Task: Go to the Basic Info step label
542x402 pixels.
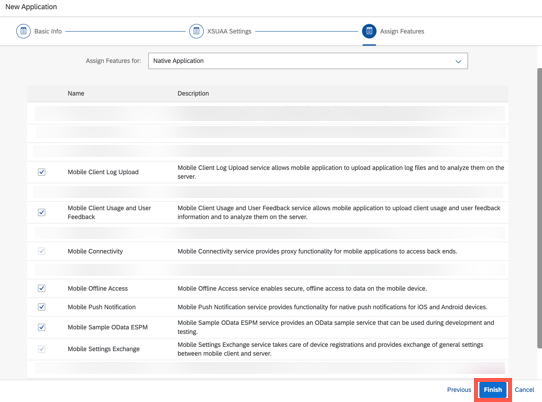Action: 48,31
